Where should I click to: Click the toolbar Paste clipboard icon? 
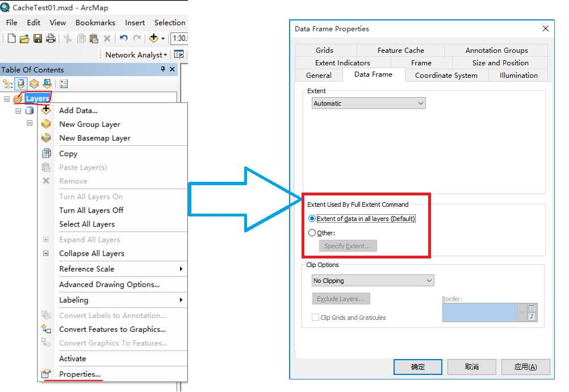94,38
